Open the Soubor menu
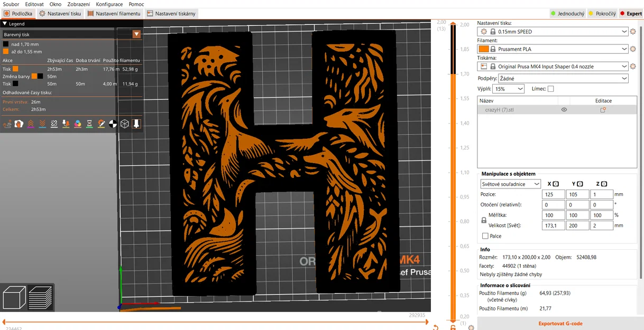Viewport: 644px width, 330px height. tap(11, 4)
